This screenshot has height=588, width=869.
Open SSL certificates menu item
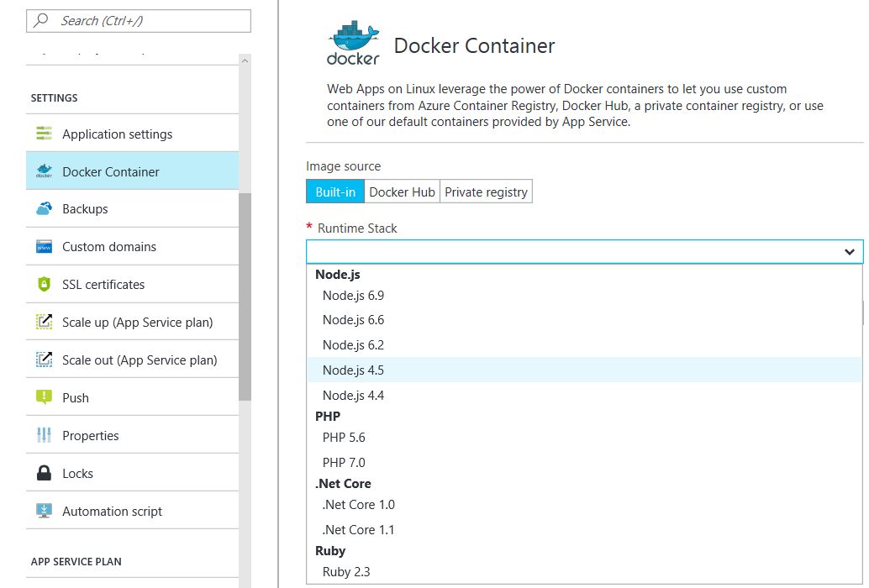tap(133, 284)
